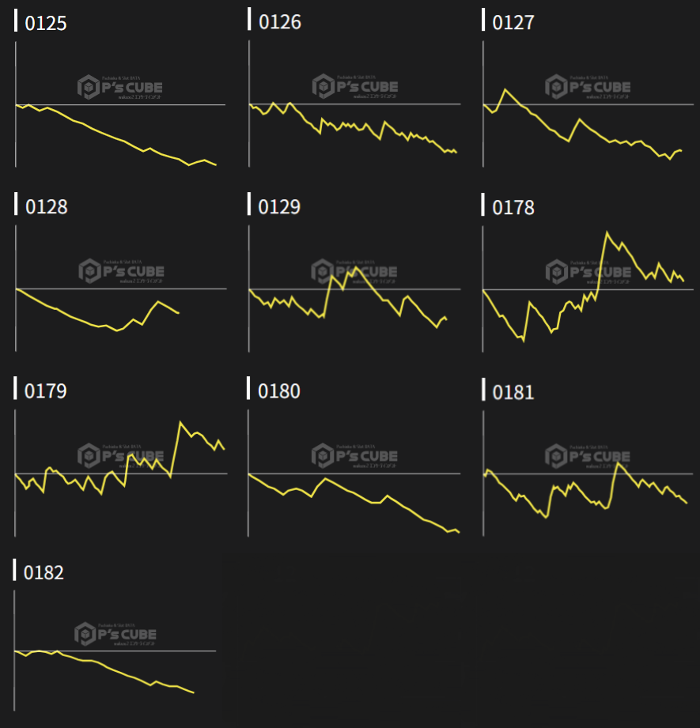Select the machine number label 0126
Viewport: 700px width, 728px height.
tap(280, 22)
